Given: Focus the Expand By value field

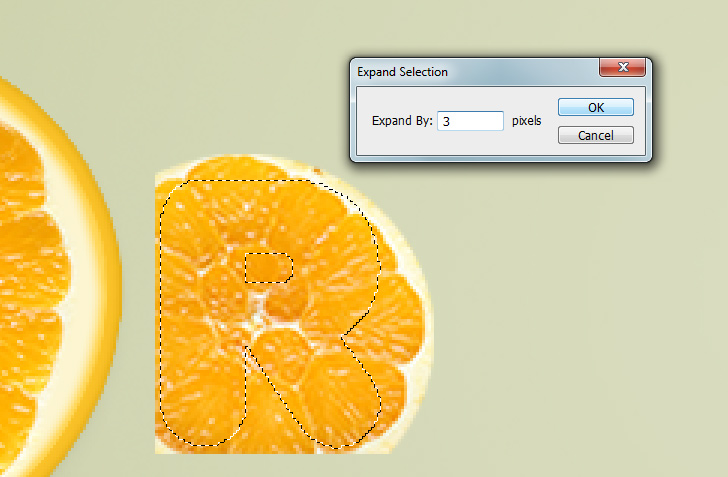Looking at the screenshot, I should pyautogui.click(x=470, y=121).
